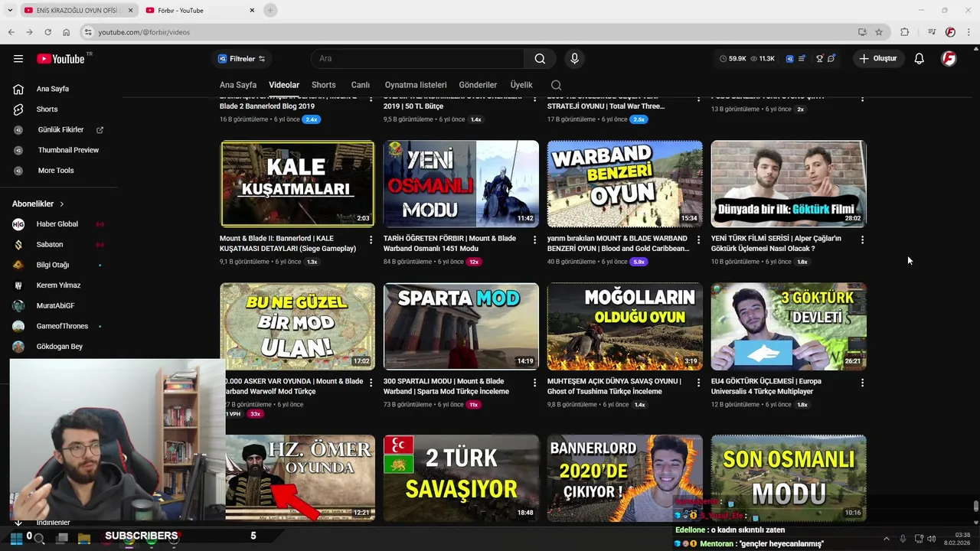Open the Üyelik tab

pos(521,85)
